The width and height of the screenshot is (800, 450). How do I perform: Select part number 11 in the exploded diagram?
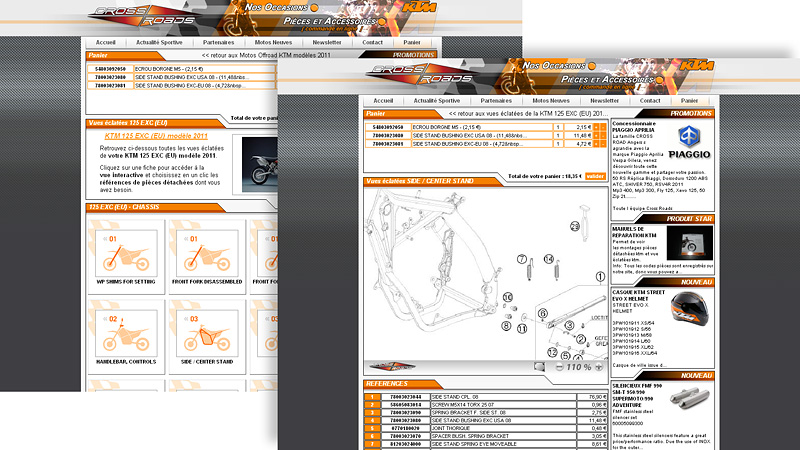[522, 329]
